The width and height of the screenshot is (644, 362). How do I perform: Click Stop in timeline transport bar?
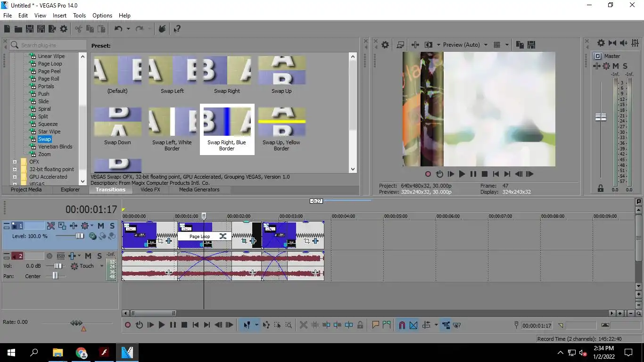click(x=184, y=325)
